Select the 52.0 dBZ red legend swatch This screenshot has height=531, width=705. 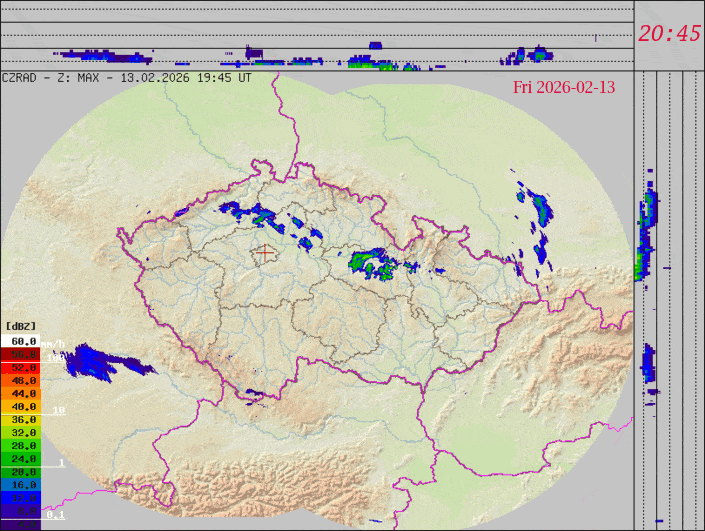click(x=20, y=367)
